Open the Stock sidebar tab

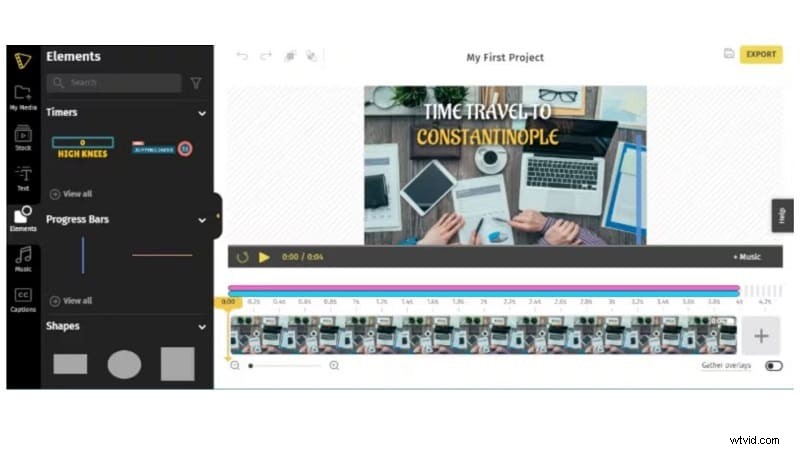(23, 138)
